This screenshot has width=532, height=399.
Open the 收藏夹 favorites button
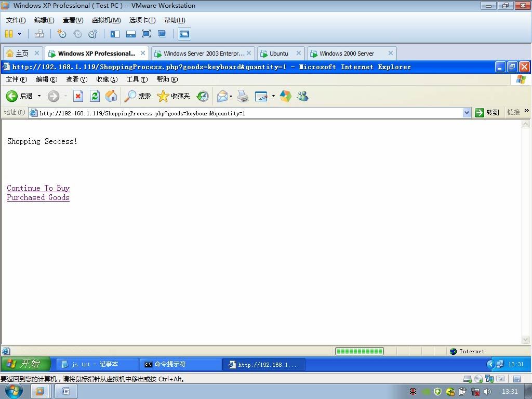tap(174, 96)
